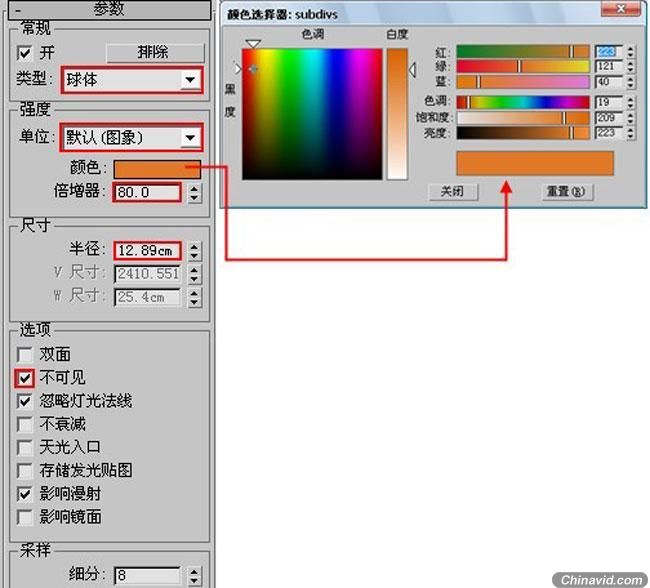This screenshot has width=650, height=588.
Task: Click the 蓝 blue channel slider
Action: click(523, 82)
